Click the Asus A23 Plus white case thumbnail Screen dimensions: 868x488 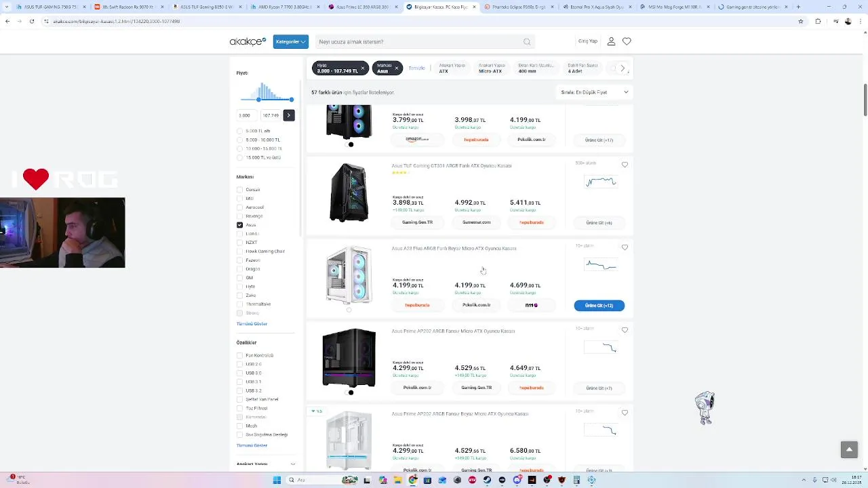349,275
